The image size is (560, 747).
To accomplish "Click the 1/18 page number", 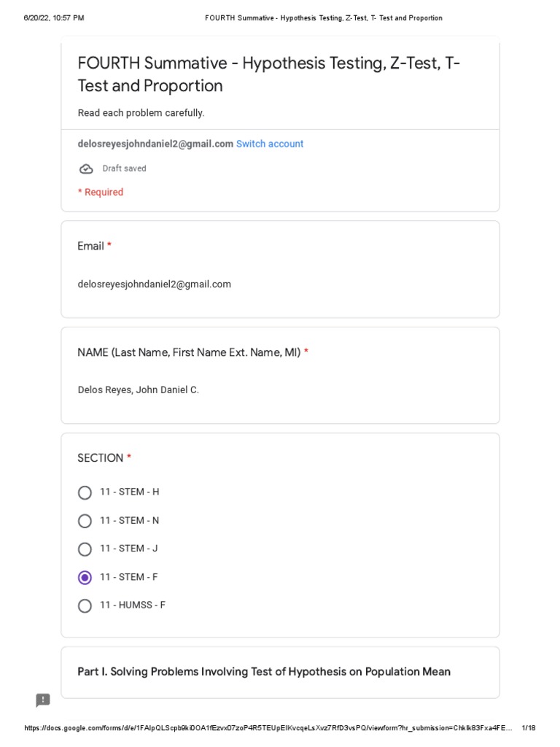I will click(529, 729).
